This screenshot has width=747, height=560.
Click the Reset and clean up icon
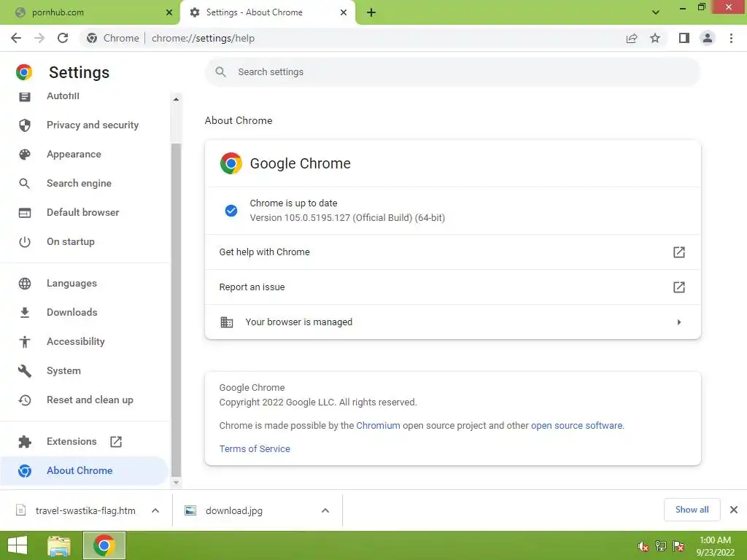pos(25,400)
